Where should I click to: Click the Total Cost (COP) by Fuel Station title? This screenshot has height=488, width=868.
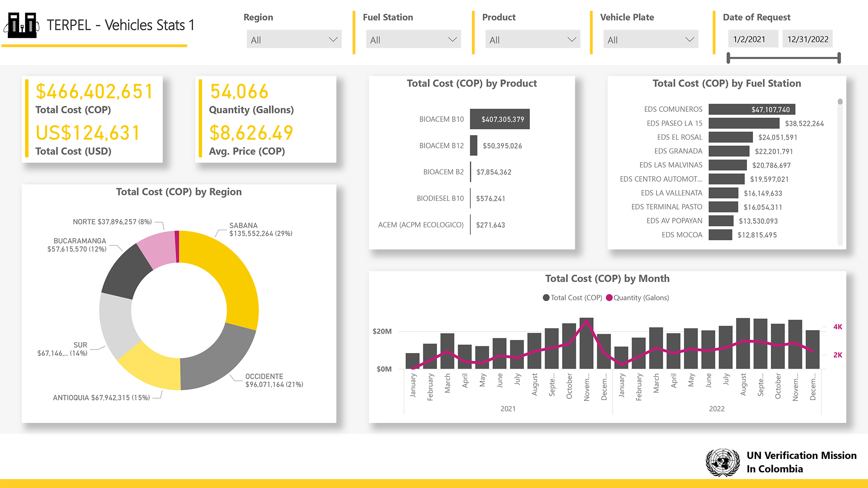tap(727, 83)
